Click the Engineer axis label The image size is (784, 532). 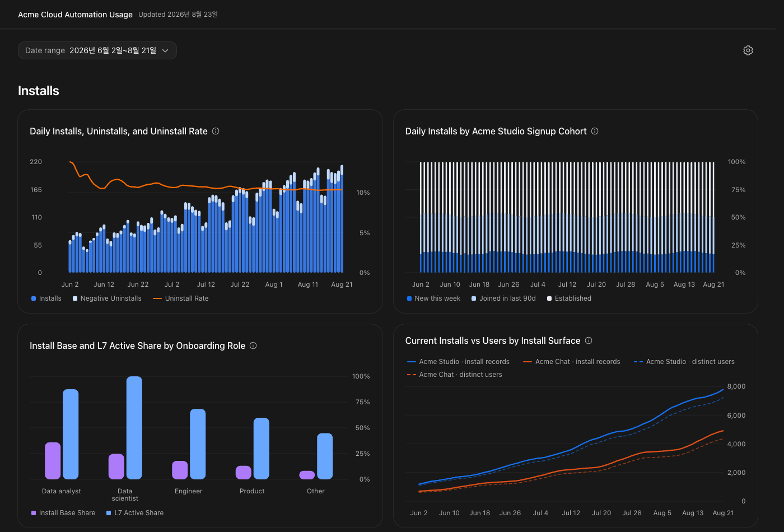[189, 491]
